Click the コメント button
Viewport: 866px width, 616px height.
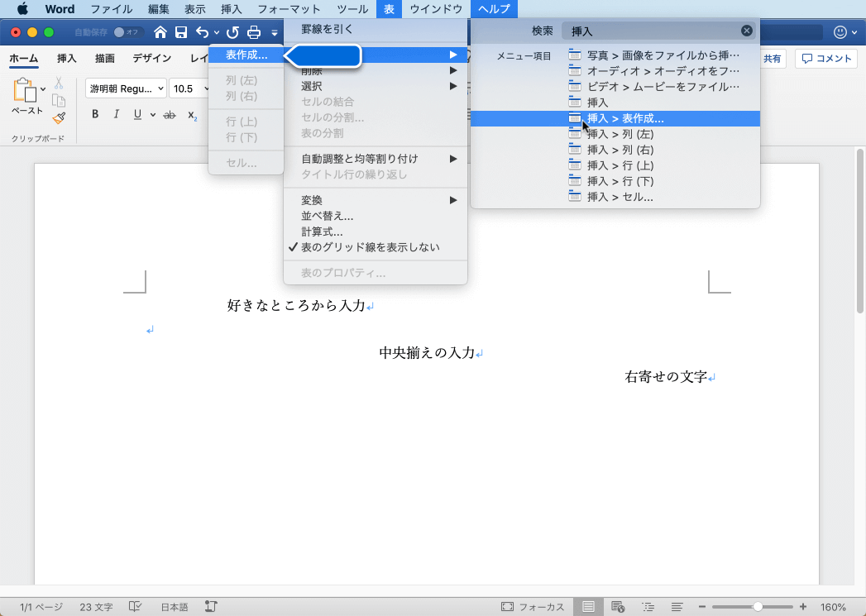point(827,59)
